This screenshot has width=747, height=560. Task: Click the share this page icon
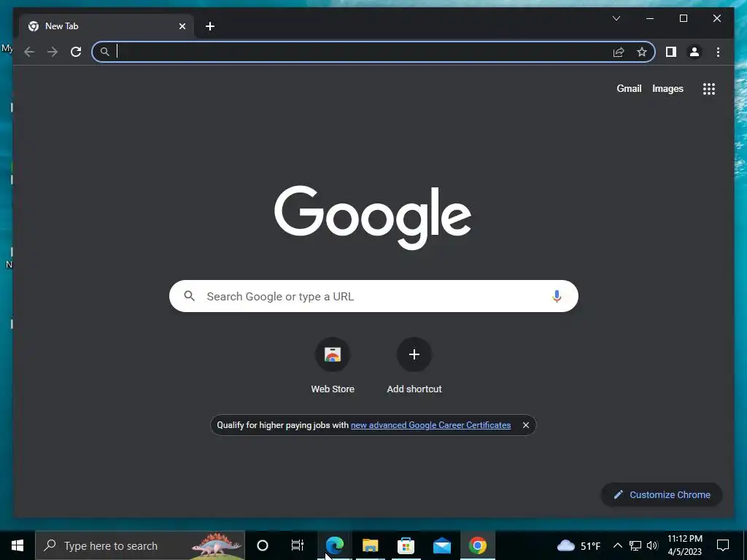[619, 52]
